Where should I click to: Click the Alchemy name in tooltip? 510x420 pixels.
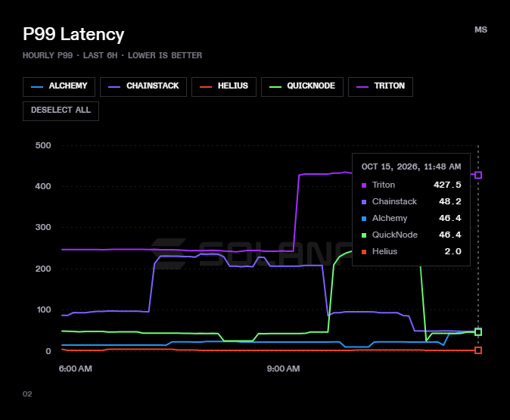(390, 218)
